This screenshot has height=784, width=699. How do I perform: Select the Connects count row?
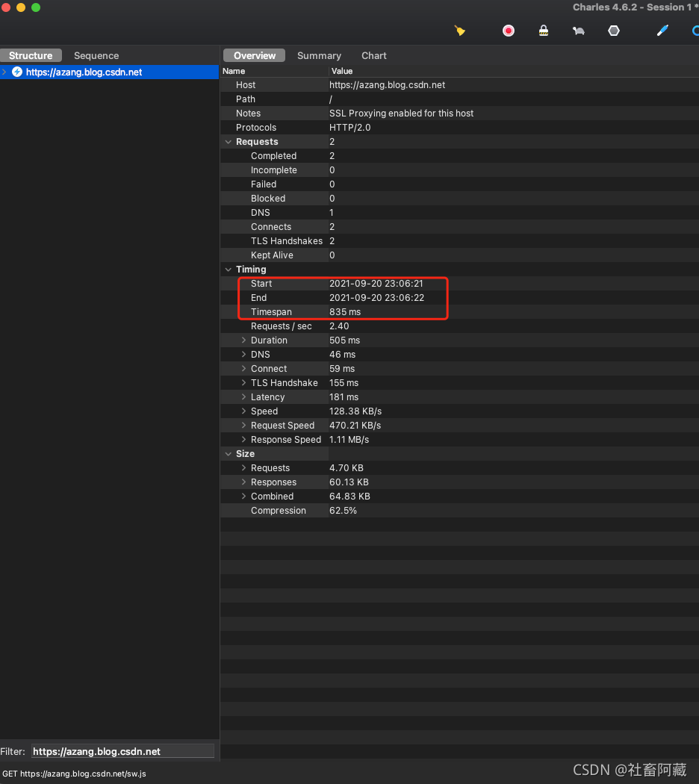pos(459,227)
